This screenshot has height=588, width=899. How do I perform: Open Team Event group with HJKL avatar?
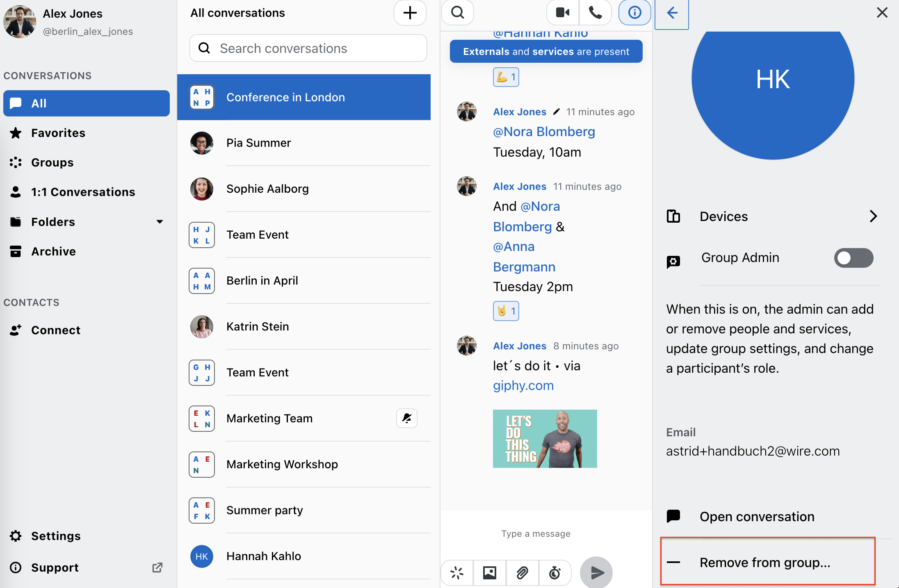click(x=304, y=235)
